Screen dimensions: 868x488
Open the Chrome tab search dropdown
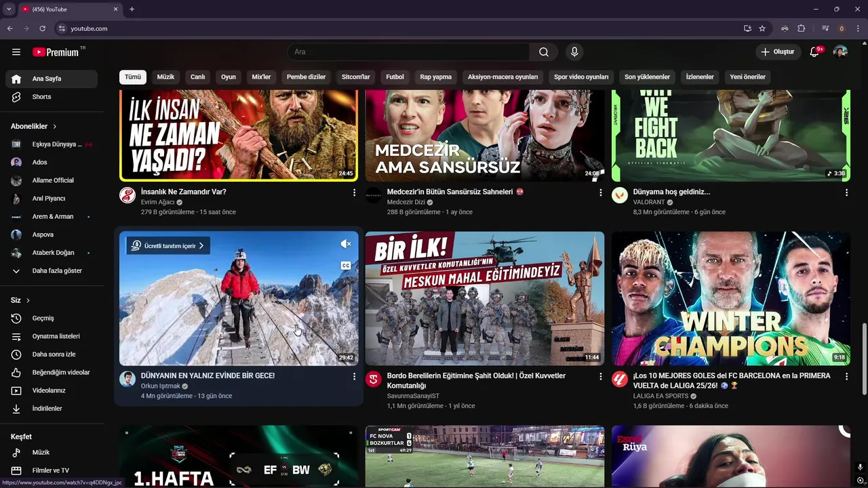pos(9,9)
